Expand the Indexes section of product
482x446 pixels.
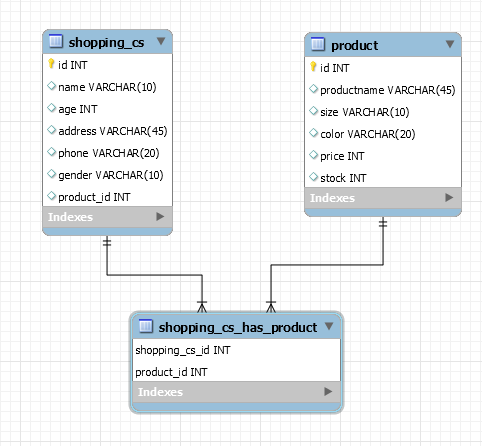point(449,198)
